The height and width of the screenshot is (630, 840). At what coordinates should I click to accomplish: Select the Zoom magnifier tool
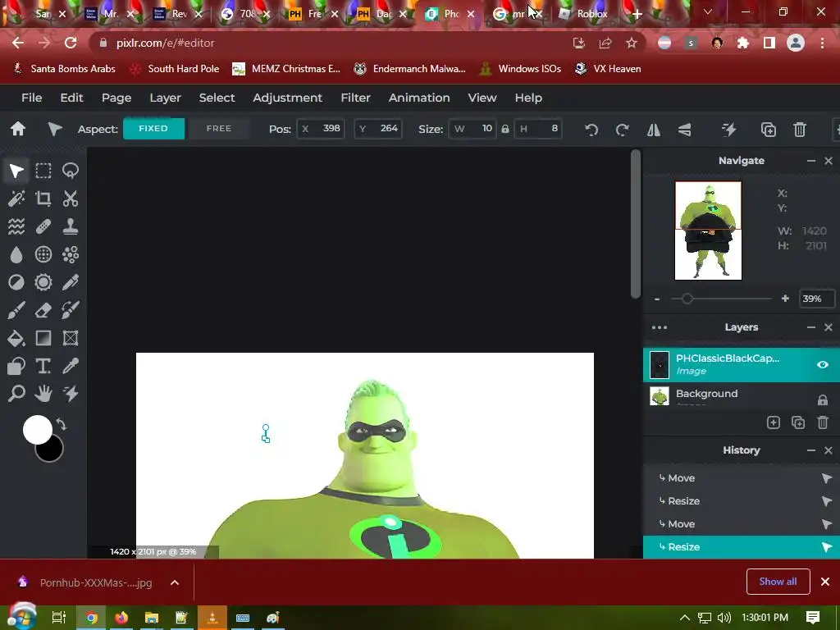pos(16,393)
